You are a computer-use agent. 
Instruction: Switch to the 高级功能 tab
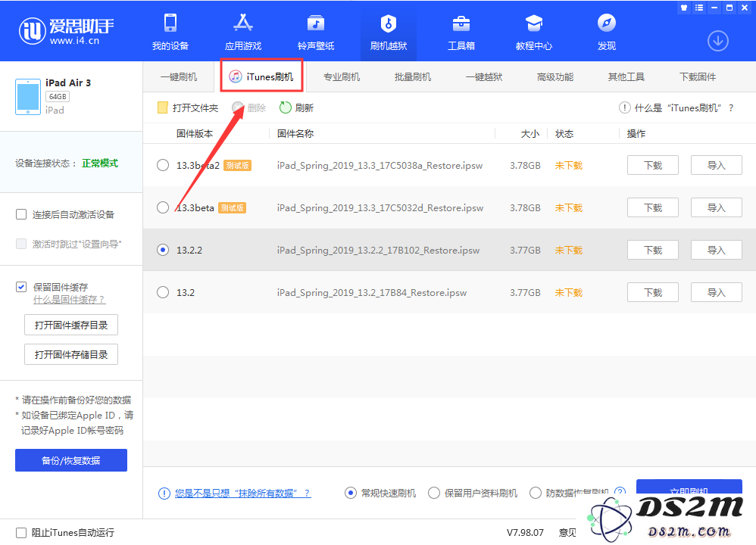(555, 76)
